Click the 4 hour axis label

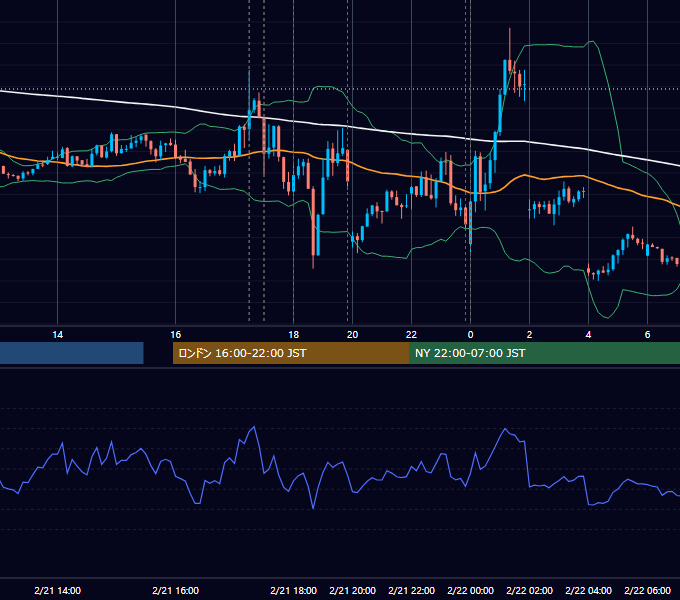tap(588, 335)
